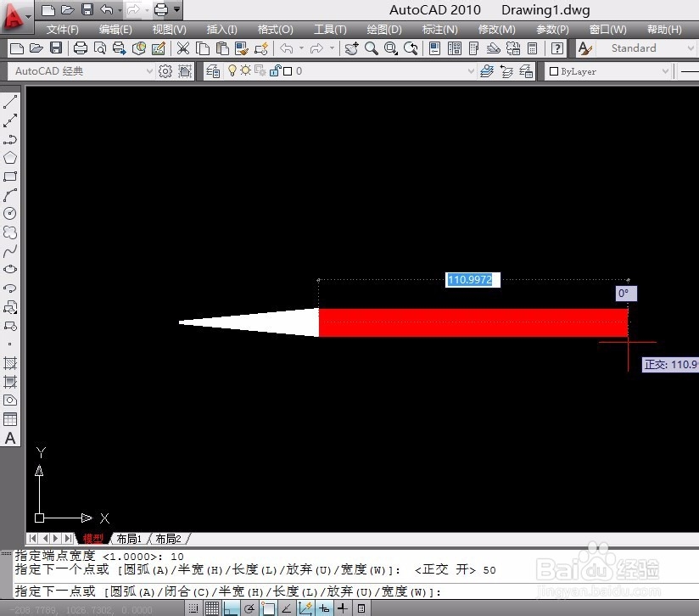699x616 pixels.
Task: Open the QuickCalc calculator icon
Action: [x=532, y=48]
